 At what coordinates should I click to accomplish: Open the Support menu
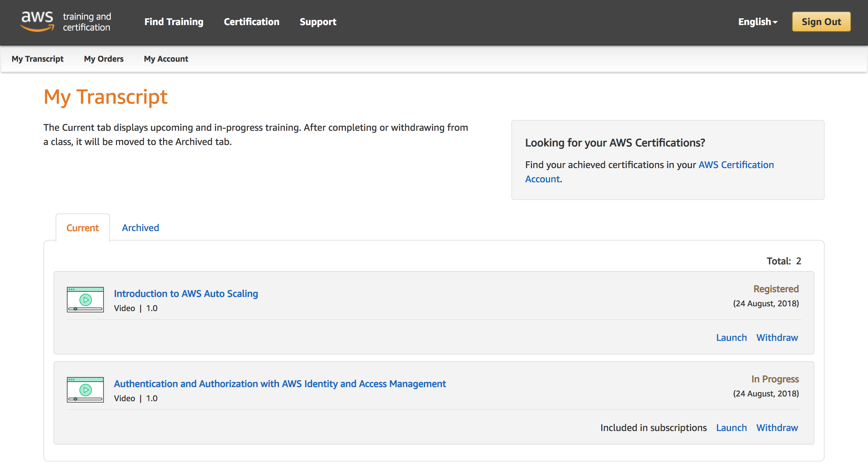pos(318,22)
